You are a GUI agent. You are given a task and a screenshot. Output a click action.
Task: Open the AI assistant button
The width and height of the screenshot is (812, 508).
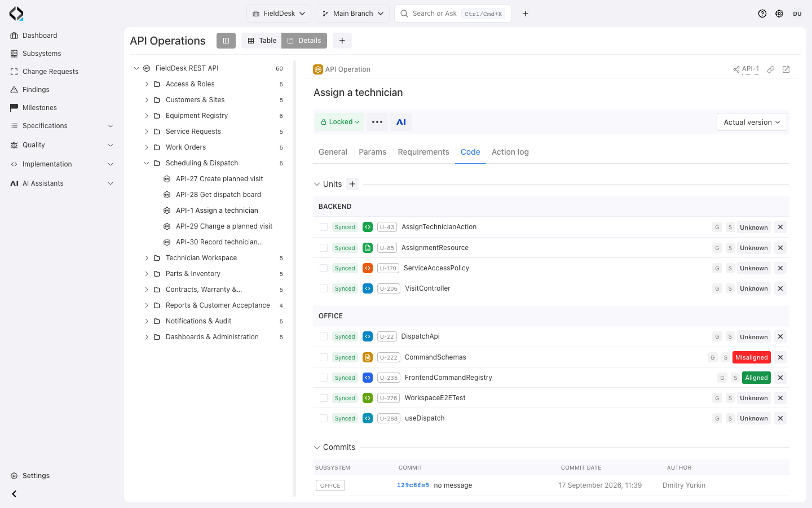pos(401,122)
